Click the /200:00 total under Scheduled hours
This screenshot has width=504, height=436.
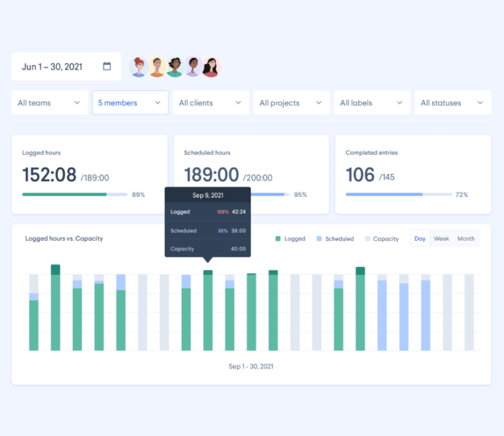(257, 178)
